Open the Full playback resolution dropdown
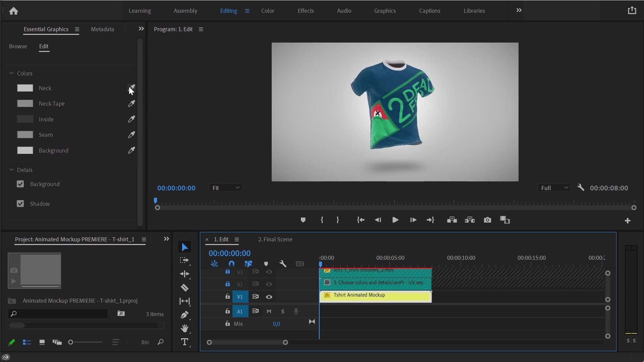This screenshot has width=644, height=362. point(554,188)
